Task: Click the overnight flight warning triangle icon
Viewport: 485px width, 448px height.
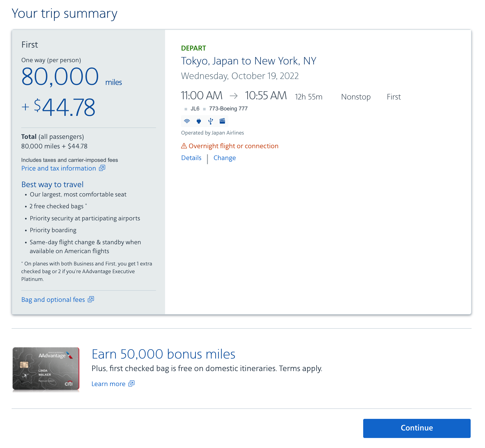Action: coord(184,146)
